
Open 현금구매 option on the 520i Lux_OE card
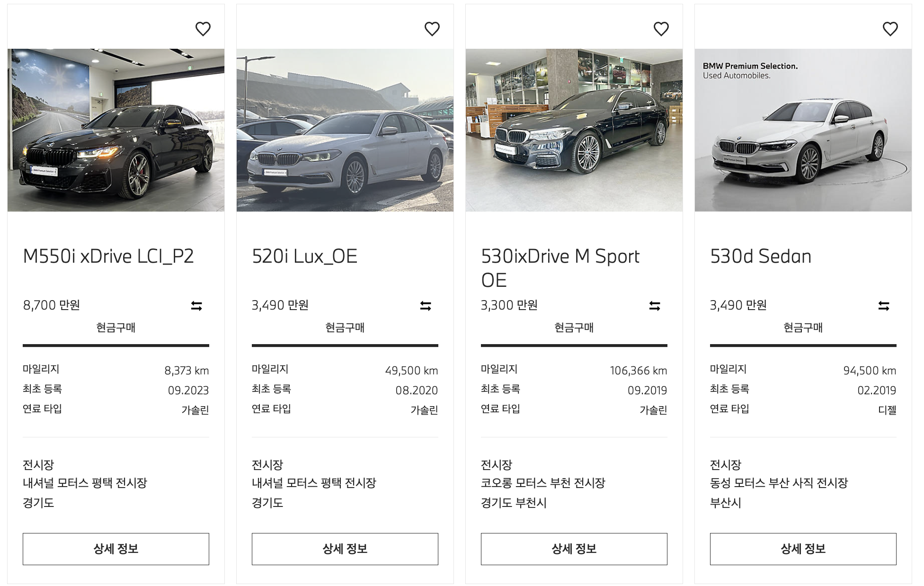coord(345,328)
